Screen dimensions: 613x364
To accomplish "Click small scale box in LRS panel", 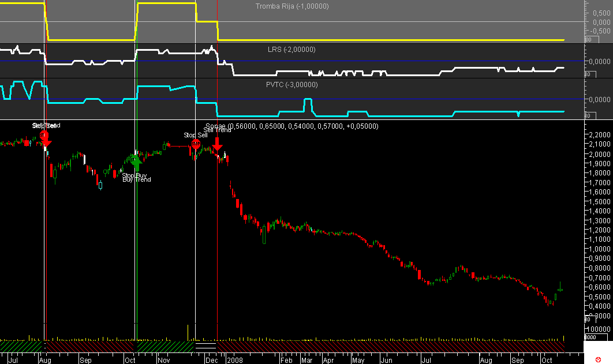I will point(590,74).
